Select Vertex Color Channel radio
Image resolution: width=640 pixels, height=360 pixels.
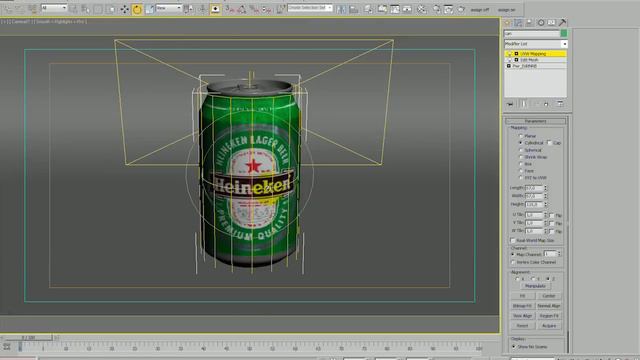pos(513,262)
